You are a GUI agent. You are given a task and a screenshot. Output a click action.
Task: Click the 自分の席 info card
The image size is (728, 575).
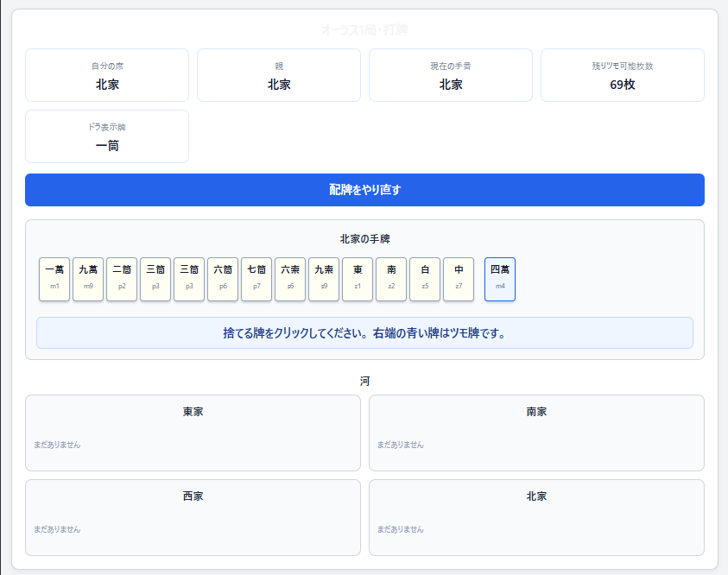click(107, 75)
